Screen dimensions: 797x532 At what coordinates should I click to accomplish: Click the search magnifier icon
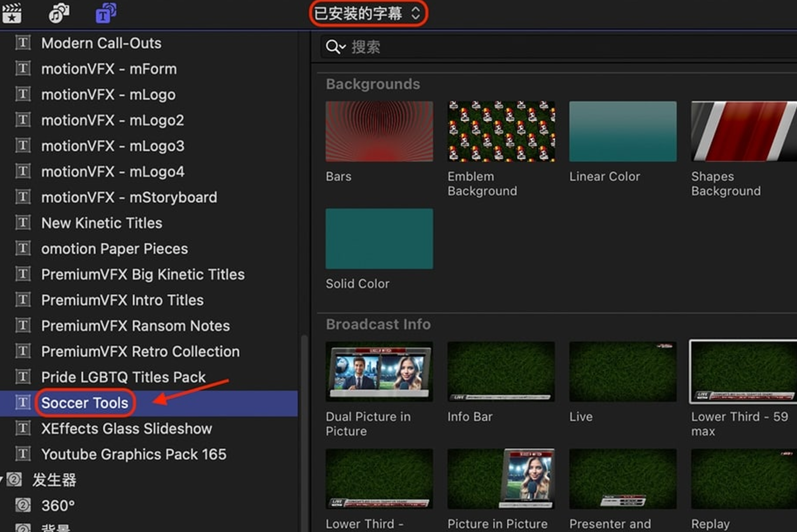click(x=332, y=47)
